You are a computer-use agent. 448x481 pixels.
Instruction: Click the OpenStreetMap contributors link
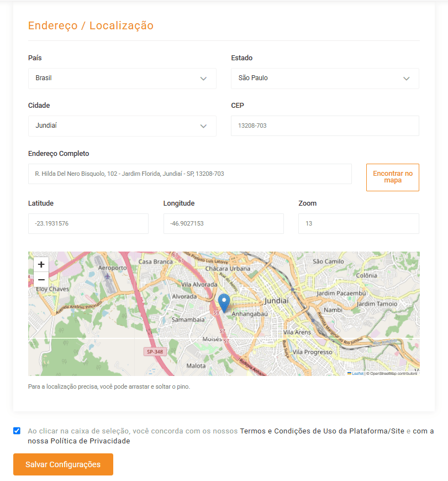pyautogui.click(x=393, y=374)
